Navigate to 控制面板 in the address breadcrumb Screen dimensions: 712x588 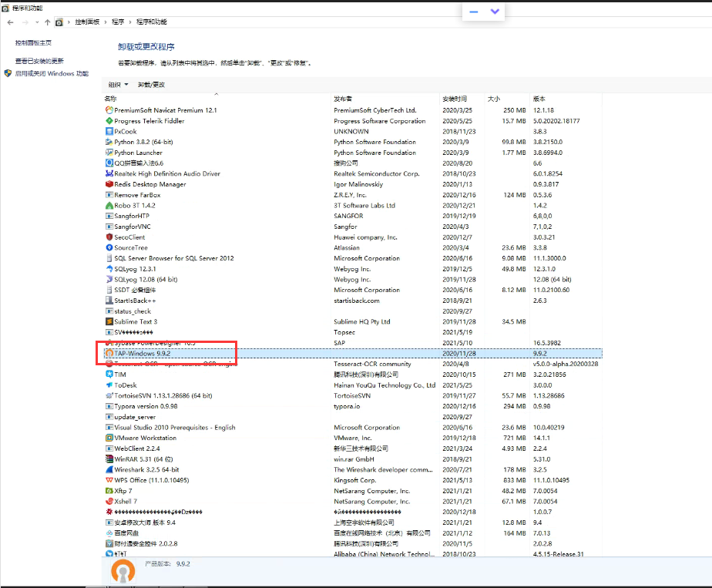point(87,22)
